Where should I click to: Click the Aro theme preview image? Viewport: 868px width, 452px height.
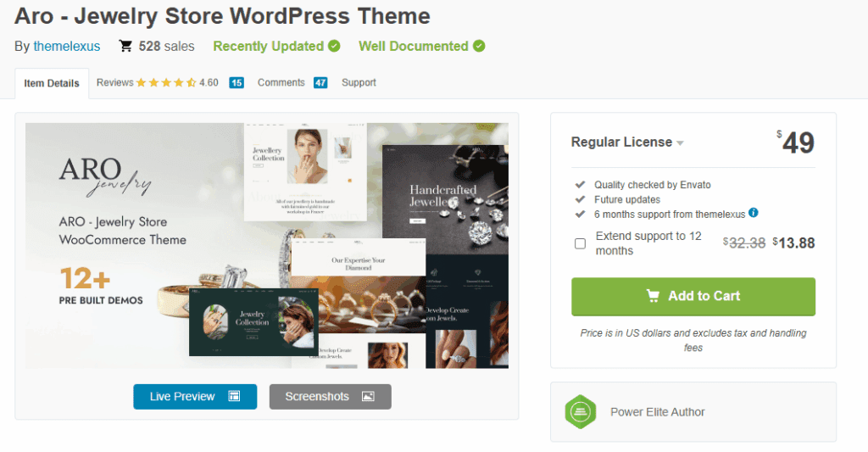pos(267,245)
